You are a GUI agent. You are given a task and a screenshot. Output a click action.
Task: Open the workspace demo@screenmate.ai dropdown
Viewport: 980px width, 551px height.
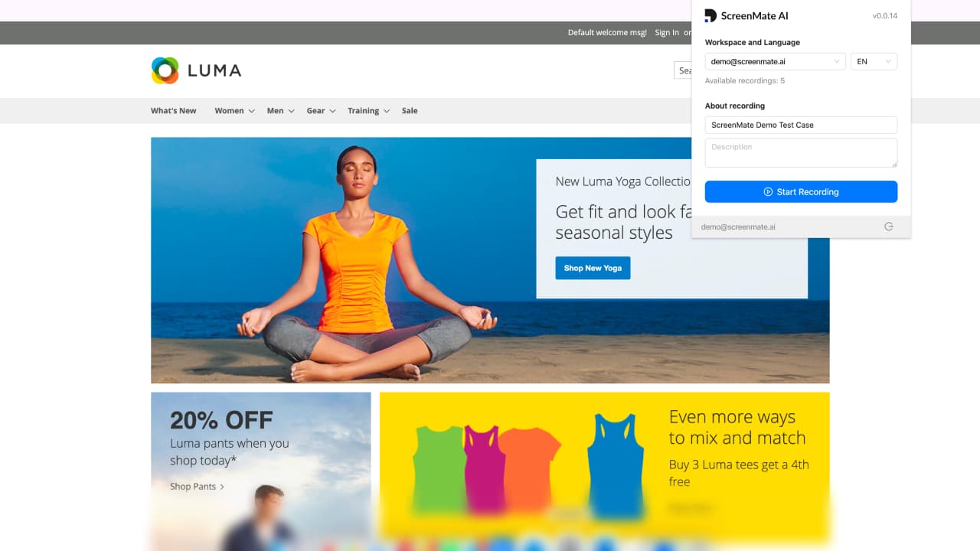pyautogui.click(x=775, y=61)
